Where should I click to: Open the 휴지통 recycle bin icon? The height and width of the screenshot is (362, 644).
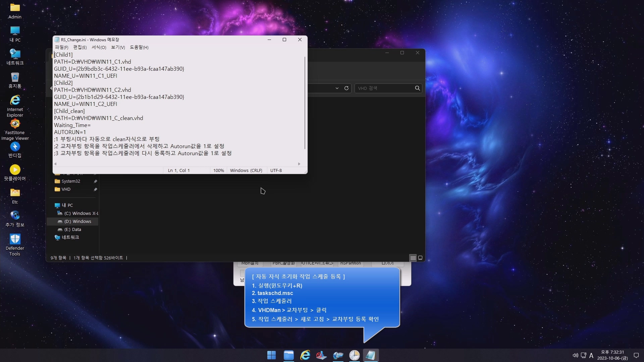(x=15, y=80)
